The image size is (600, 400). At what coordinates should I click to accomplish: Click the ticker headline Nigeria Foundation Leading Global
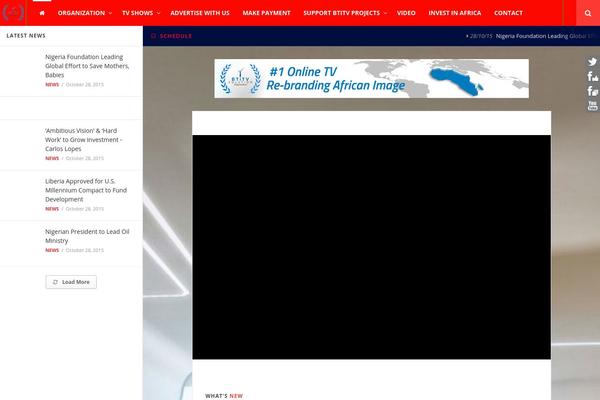(546, 36)
